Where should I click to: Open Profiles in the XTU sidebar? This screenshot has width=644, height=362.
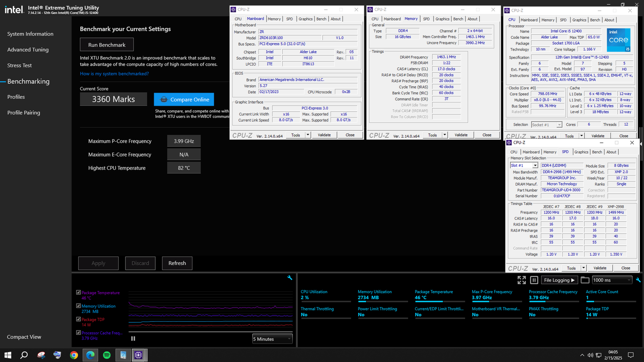coord(16,97)
